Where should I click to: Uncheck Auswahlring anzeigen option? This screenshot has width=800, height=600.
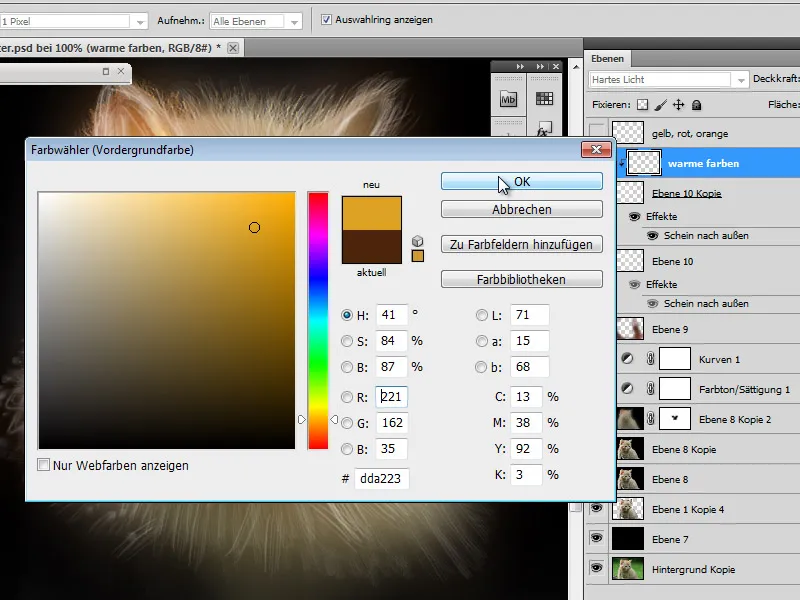coord(324,17)
